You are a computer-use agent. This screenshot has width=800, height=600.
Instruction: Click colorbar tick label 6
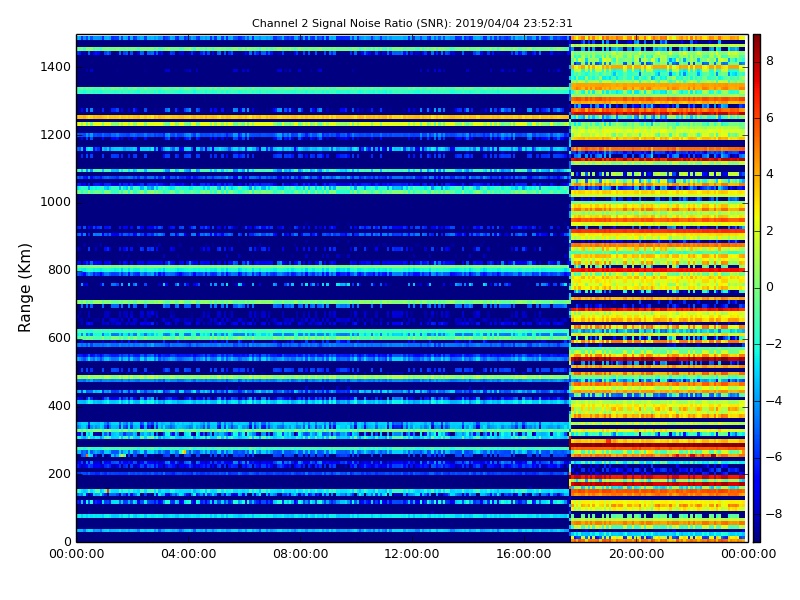click(x=770, y=118)
